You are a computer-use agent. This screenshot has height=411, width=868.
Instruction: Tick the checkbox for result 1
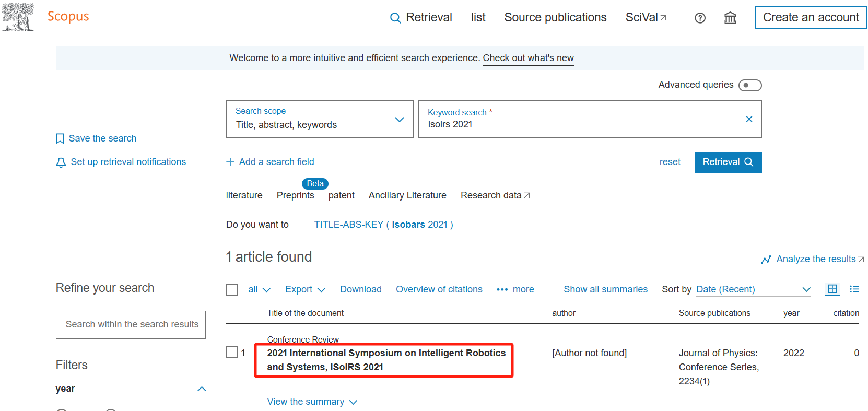[232, 353]
